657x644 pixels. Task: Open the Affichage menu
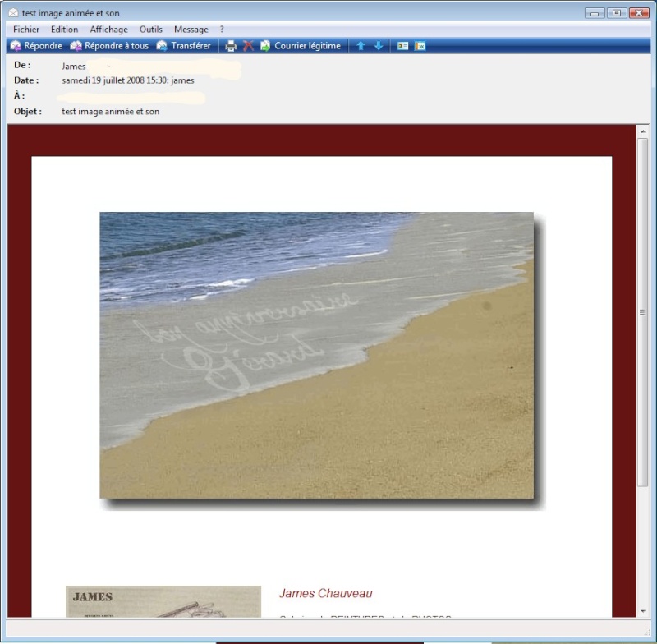pyautogui.click(x=109, y=30)
